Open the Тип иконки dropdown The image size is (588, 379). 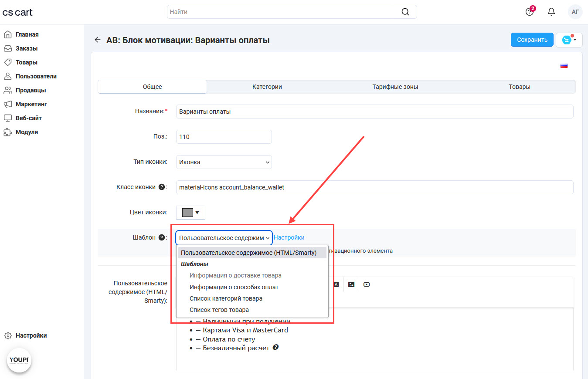[224, 162]
